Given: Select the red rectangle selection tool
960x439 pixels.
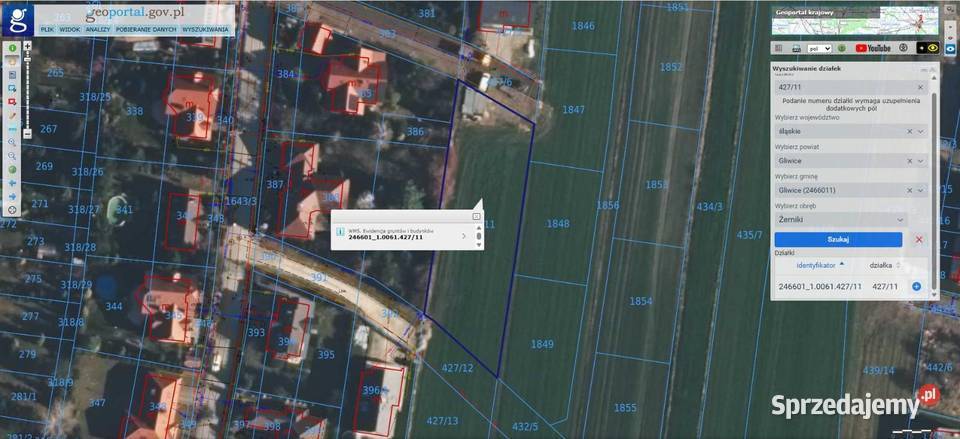Looking at the screenshot, I should [x=12, y=102].
